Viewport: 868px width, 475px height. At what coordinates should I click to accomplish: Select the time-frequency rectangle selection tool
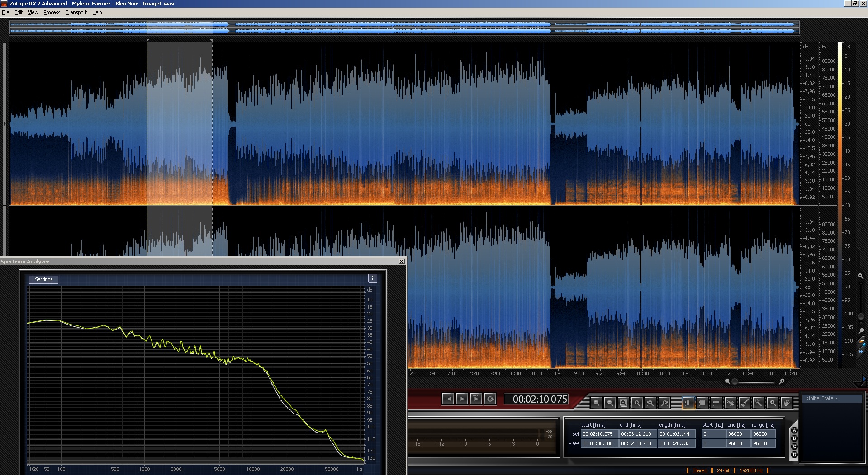[702, 402]
